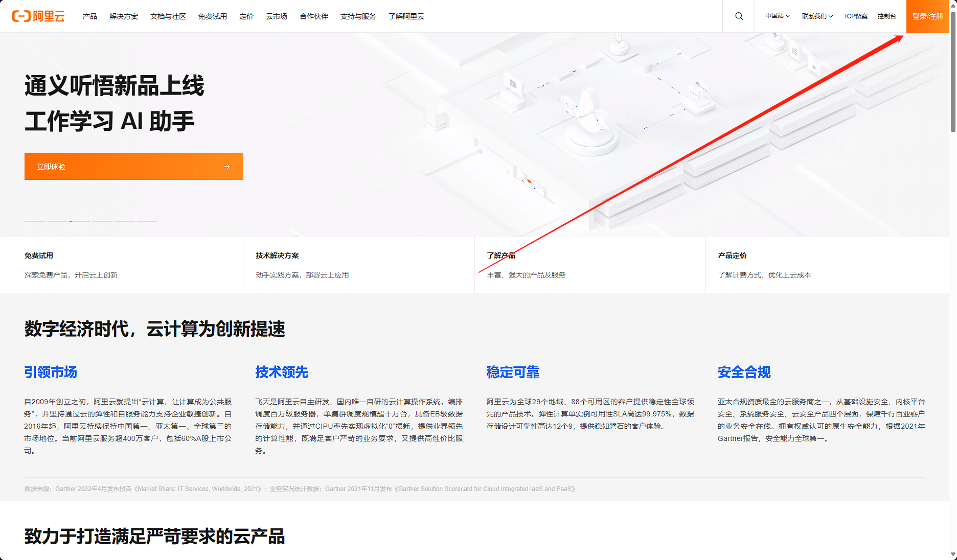Image resolution: width=957 pixels, height=560 pixels.
Task: Click the 引领市场 heading
Action: point(51,372)
